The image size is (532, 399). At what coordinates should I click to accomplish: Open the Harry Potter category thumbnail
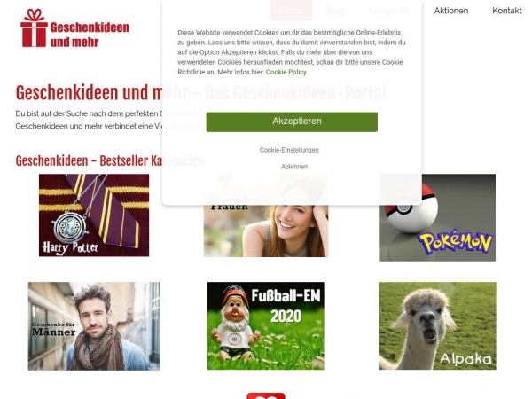pos(94,215)
